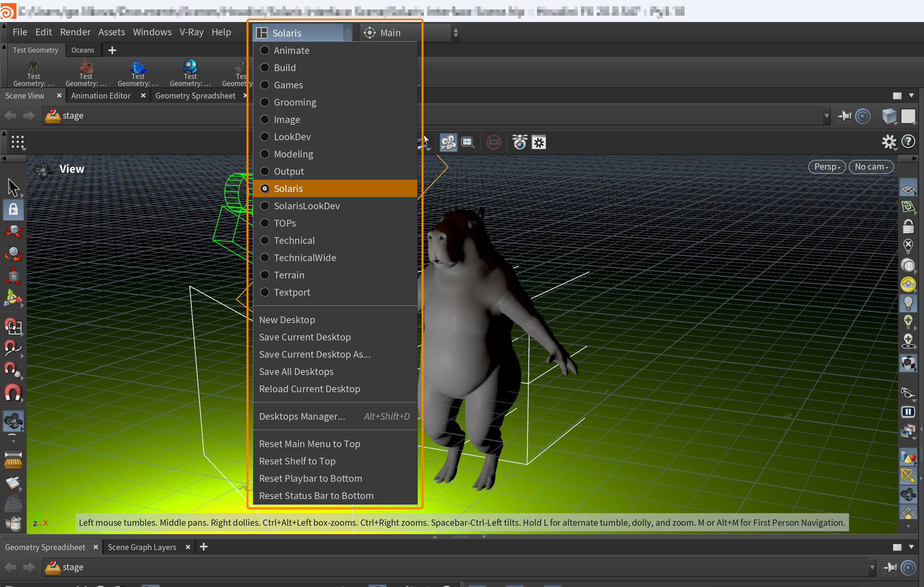This screenshot has width=924, height=587.
Task: Open the Oceans shelf tab
Action: click(x=83, y=50)
